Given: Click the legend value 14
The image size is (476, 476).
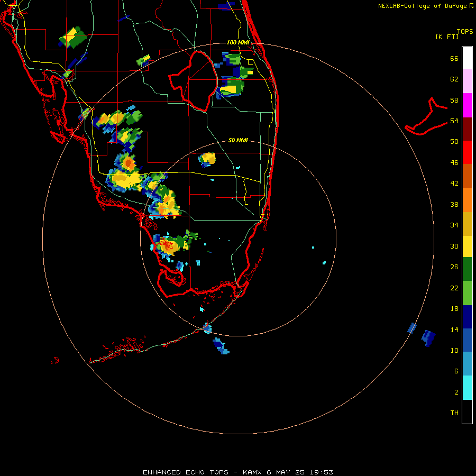Looking at the screenshot, I should pyautogui.click(x=454, y=329).
